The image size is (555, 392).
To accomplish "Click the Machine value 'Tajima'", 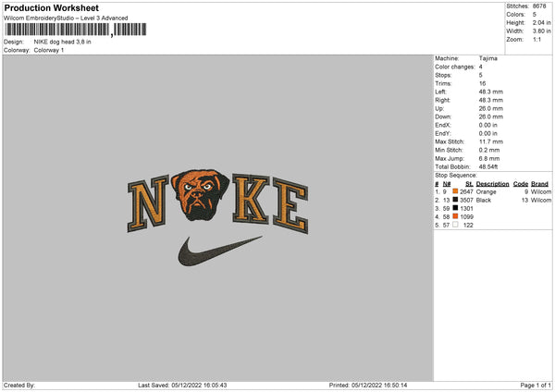I will tap(488, 58).
